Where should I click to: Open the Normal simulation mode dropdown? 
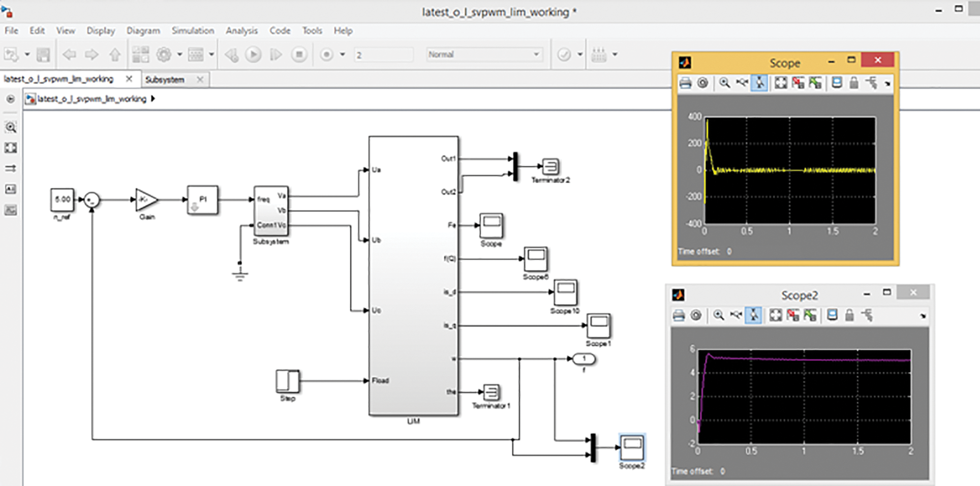click(484, 54)
